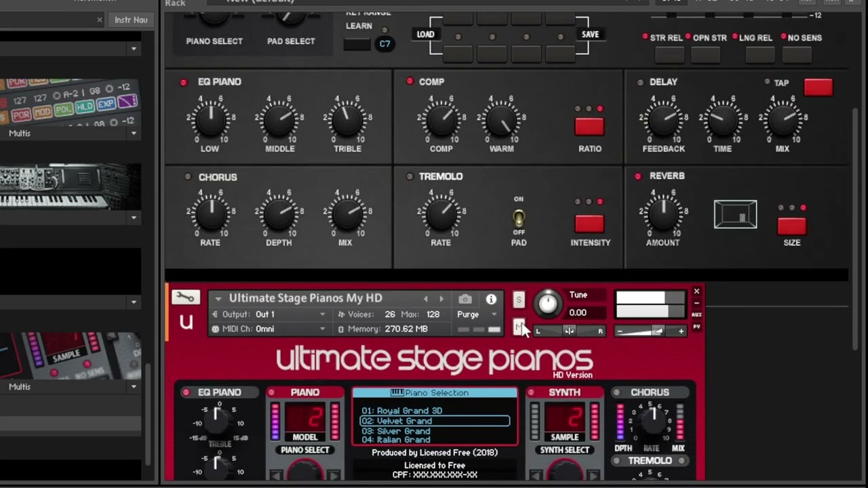Decrease volume with the minus icon
Viewport: 868px width, 488px height.
click(620, 331)
